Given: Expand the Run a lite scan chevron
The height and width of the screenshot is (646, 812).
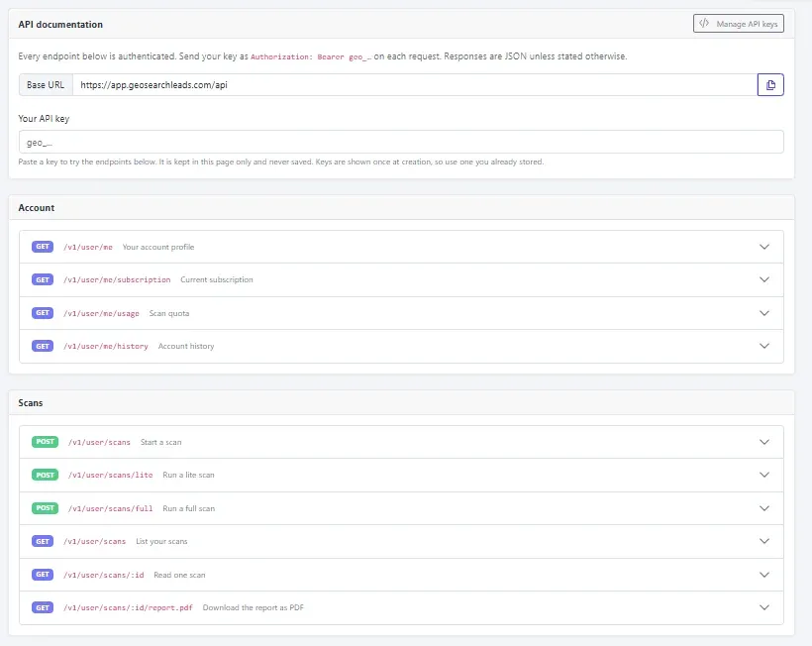Looking at the screenshot, I should (763, 475).
